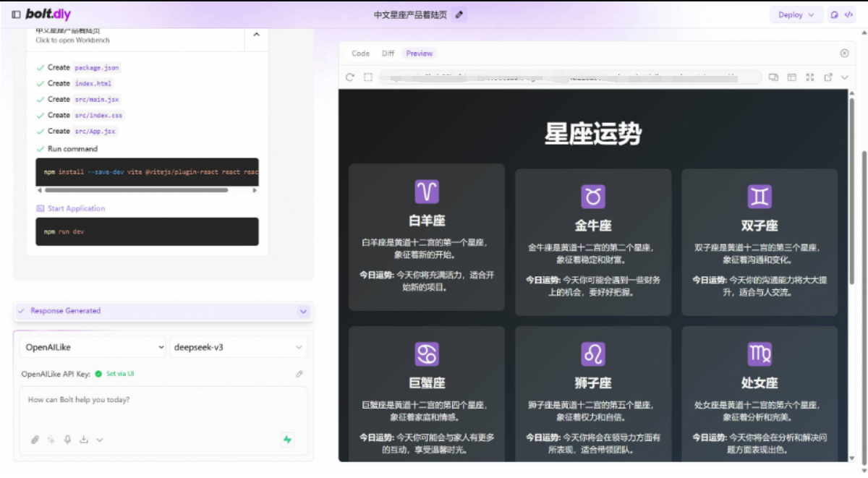
Task: Click the dashed-square element selector icon
Action: point(368,77)
